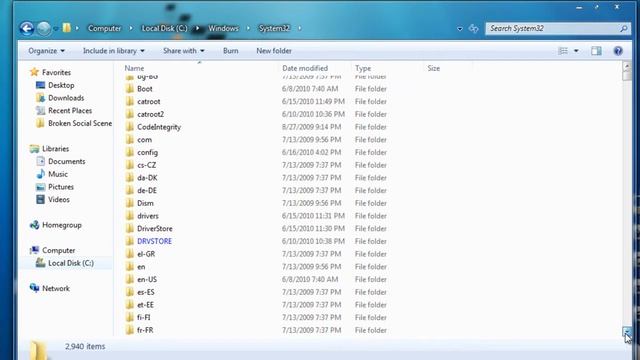Open Recent Places in Favorites

pyautogui.click(x=70, y=110)
